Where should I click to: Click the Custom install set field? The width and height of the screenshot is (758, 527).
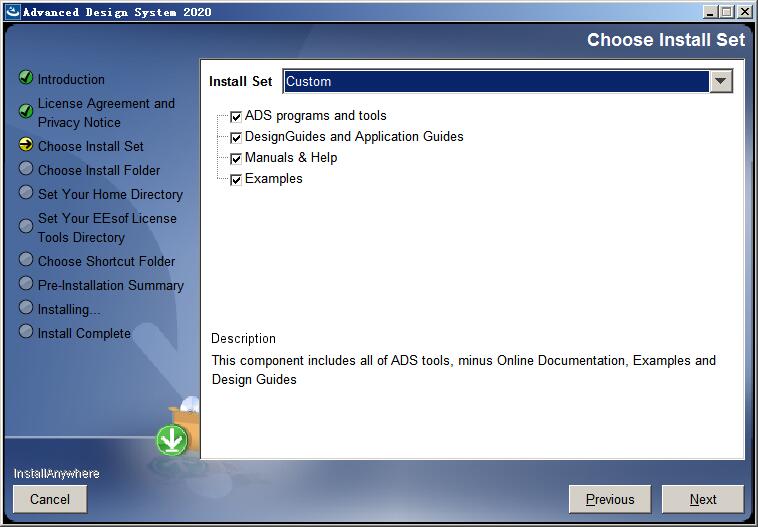[496, 81]
